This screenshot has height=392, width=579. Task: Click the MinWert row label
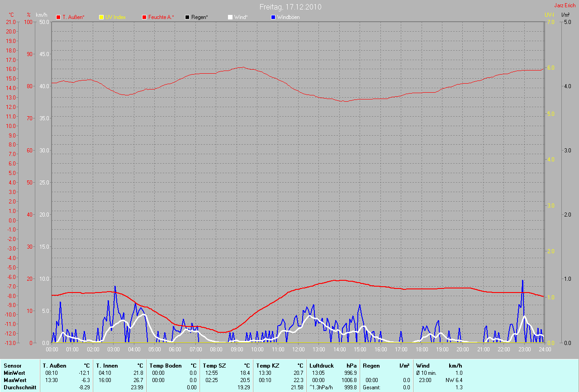pyautogui.click(x=14, y=373)
